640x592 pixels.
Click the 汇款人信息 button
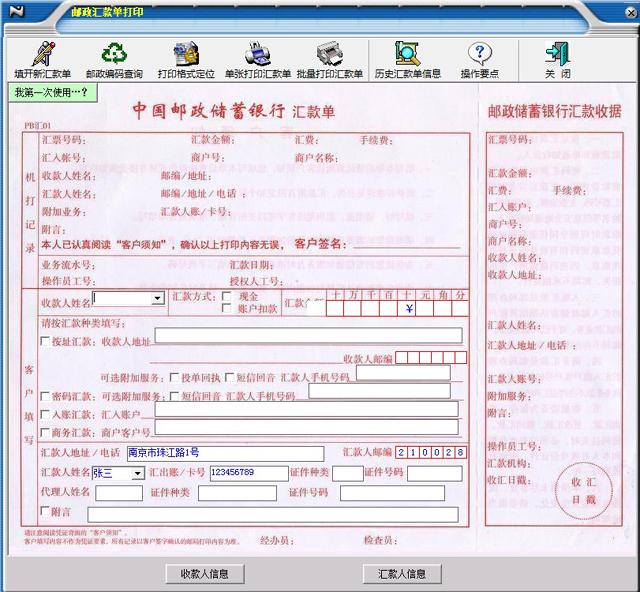coord(402,573)
